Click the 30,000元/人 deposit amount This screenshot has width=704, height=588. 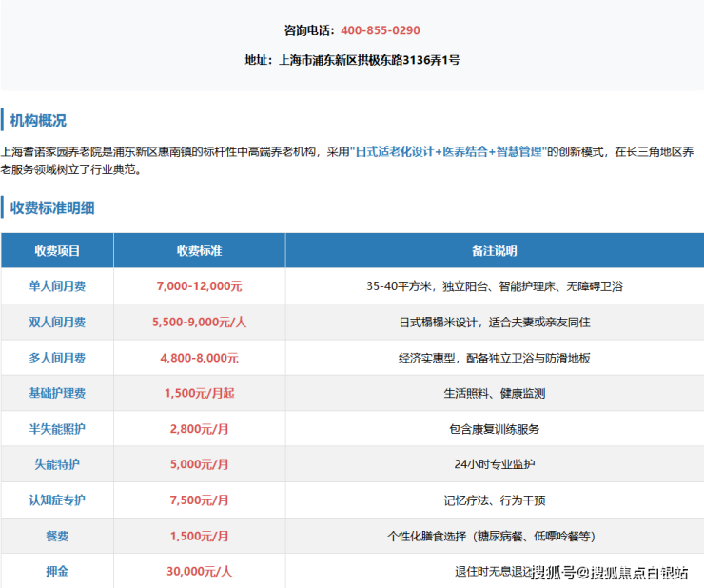coord(199,572)
